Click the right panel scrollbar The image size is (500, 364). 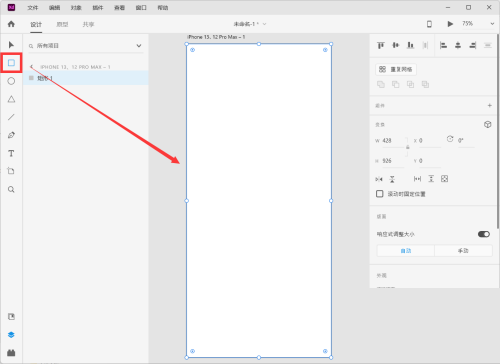pos(498,131)
